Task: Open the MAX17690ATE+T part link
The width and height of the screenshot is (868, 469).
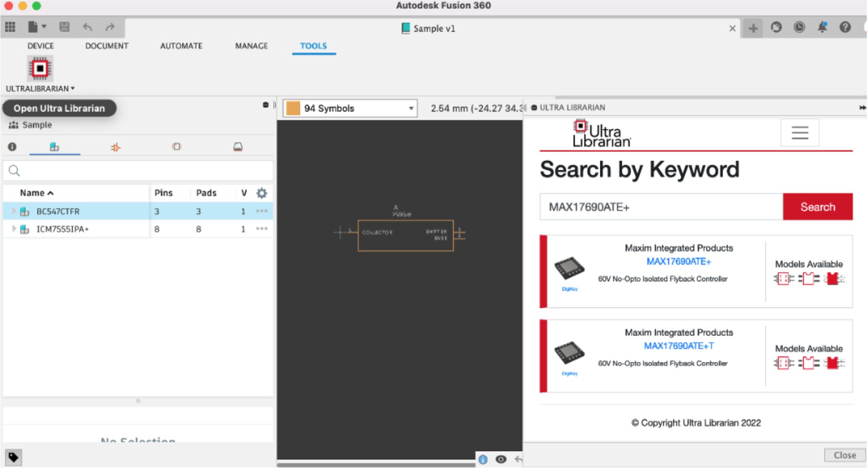Action: click(x=679, y=346)
